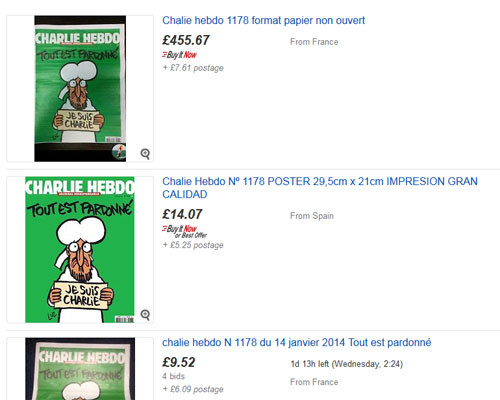Click the first Charlie Hebdo cover thumbnail
Image resolution: width=500 pixels, height=400 pixels.
[80, 89]
